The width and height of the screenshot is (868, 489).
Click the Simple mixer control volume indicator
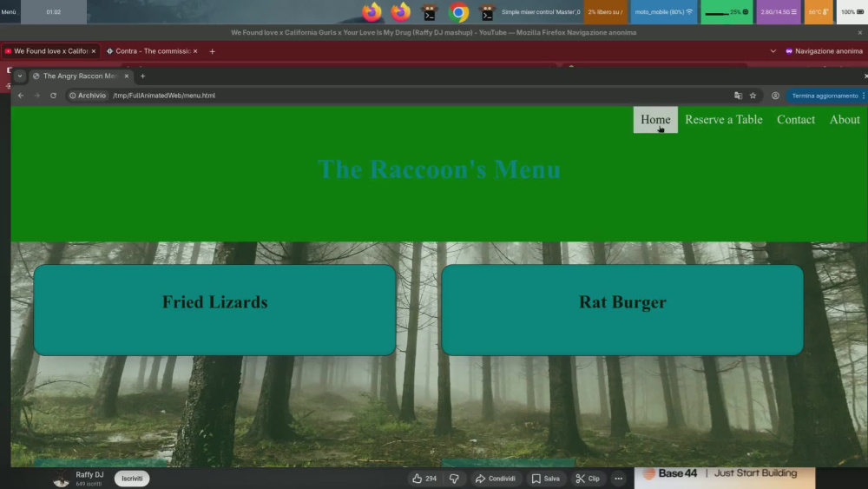point(541,11)
